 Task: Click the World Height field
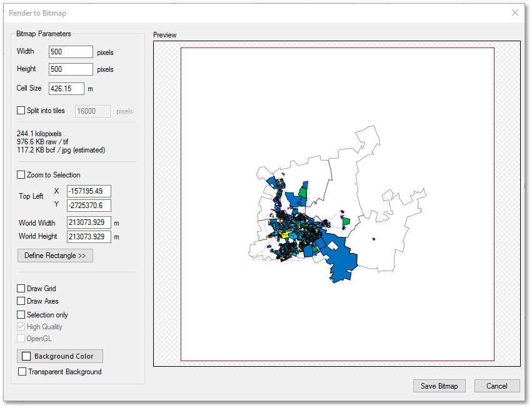[x=89, y=237]
